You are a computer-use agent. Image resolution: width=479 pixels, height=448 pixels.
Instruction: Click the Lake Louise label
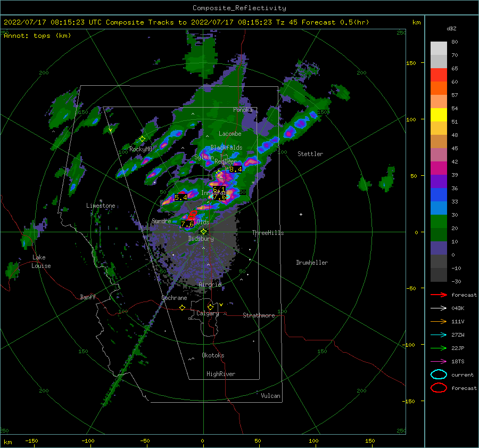(x=41, y=262)
